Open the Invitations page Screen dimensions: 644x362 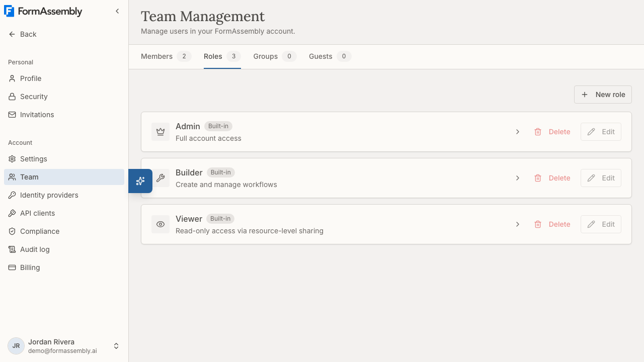click(64, 115)
